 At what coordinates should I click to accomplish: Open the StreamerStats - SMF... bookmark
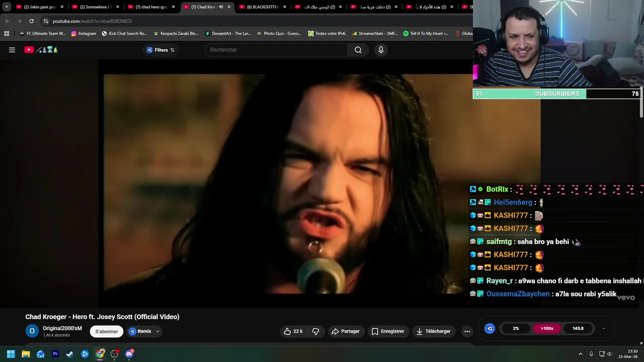pos(375,33)
